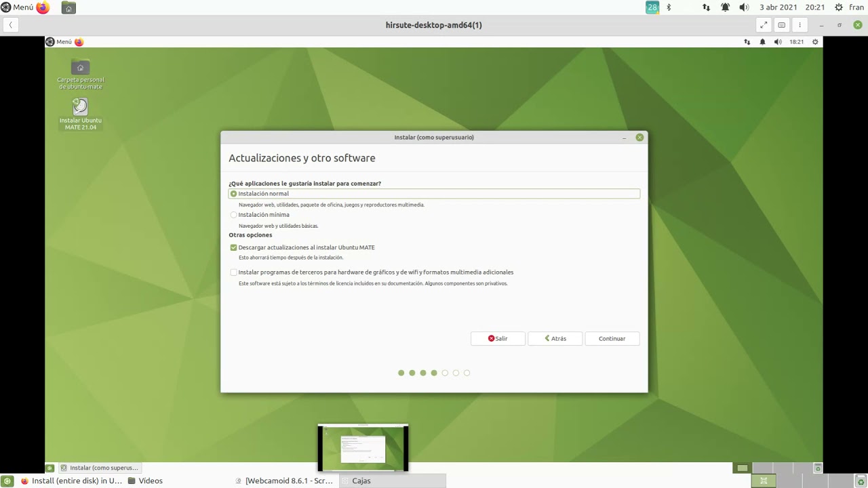Open the keyboard shortcuts button in Boxes

point(781,25)
